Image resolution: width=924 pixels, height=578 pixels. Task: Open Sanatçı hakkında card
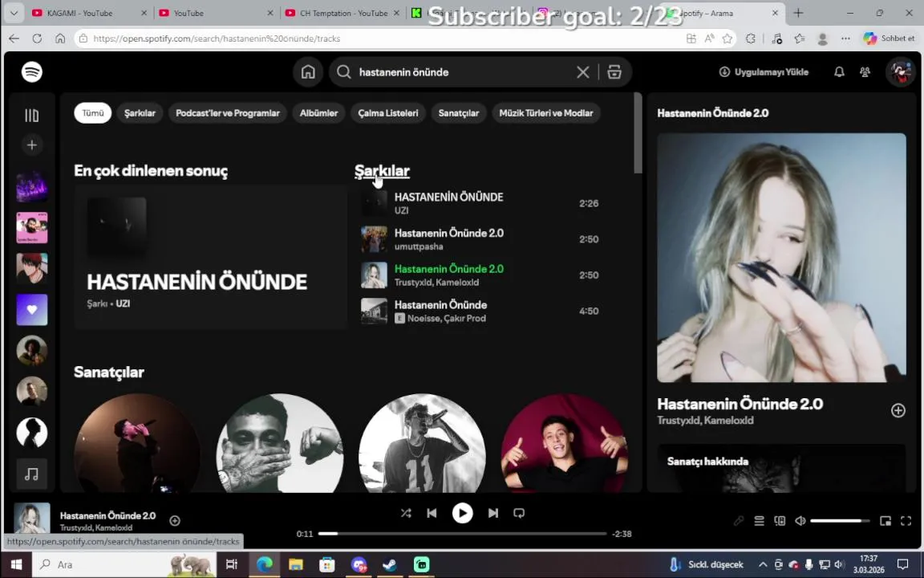tap(781, 468)
